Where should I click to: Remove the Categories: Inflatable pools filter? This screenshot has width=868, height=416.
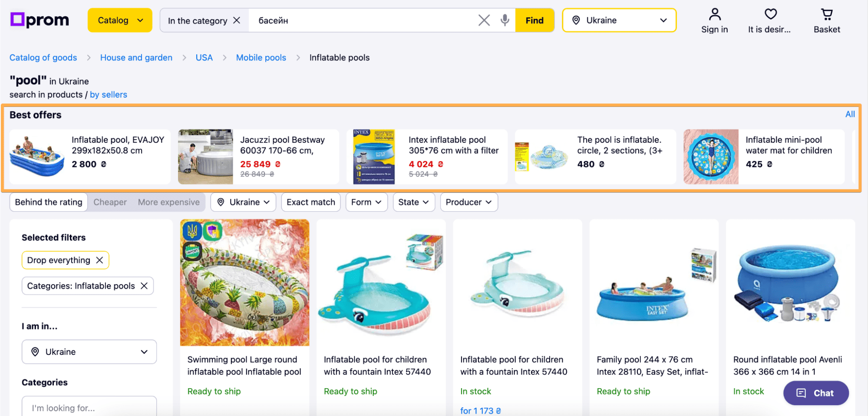click(x=144, y=286)
